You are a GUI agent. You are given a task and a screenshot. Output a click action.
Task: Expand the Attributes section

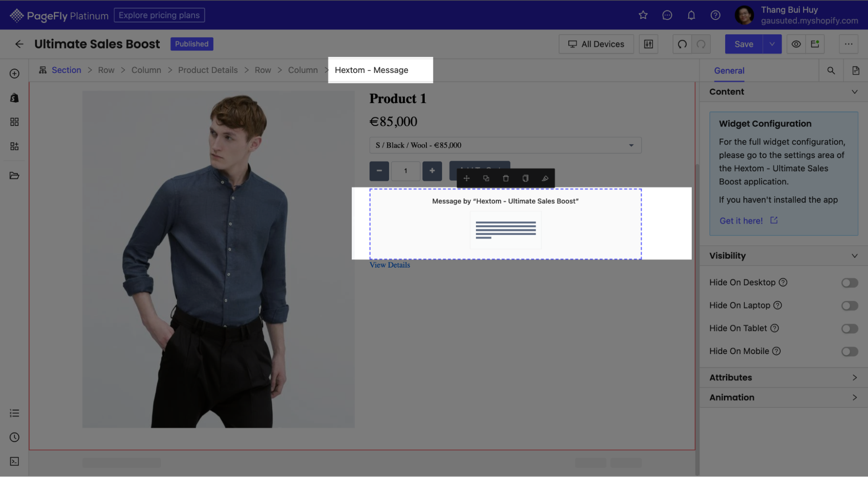click(x=784, y=378)
